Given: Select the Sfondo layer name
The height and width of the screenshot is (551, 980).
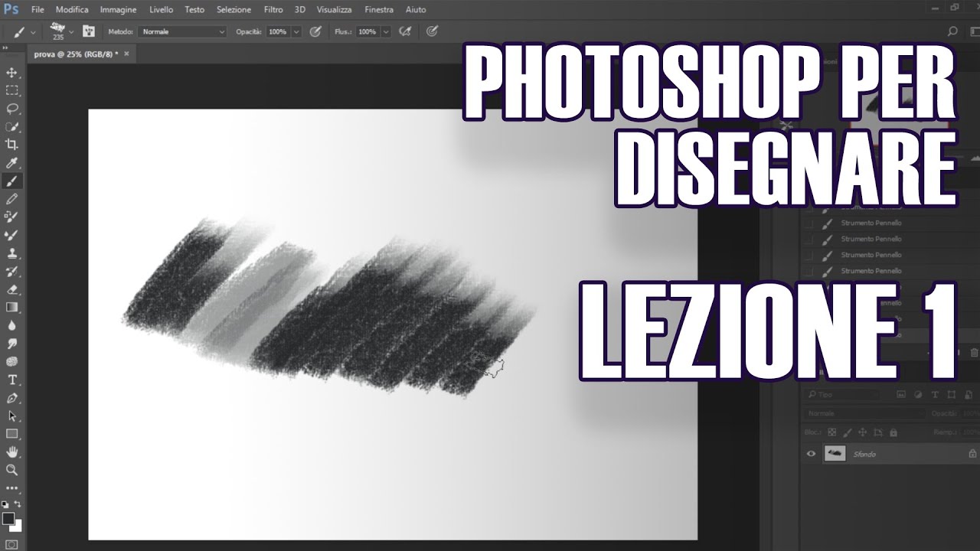Looking at the screenshot, I should 864,454.
